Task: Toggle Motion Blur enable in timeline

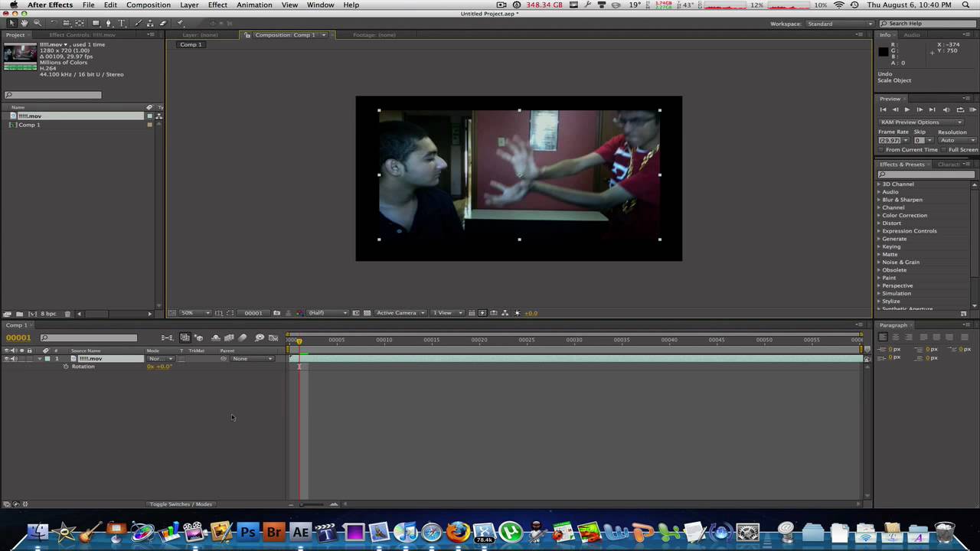Action: 242,337
